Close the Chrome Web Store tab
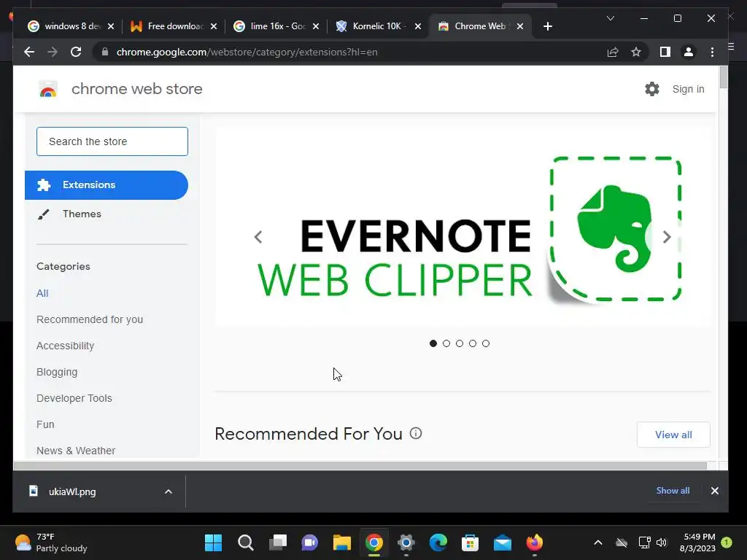The image size is (747, 560). pos(520,26)
